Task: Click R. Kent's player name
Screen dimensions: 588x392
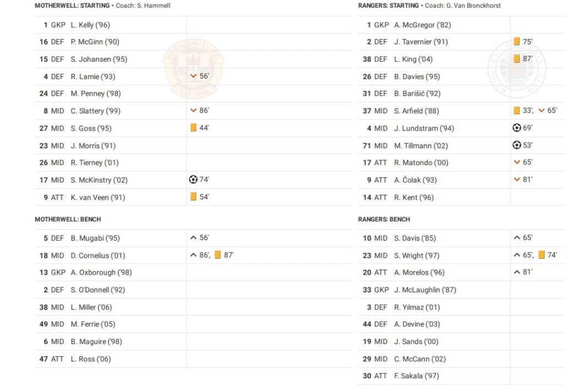Action: click(413, 197)
